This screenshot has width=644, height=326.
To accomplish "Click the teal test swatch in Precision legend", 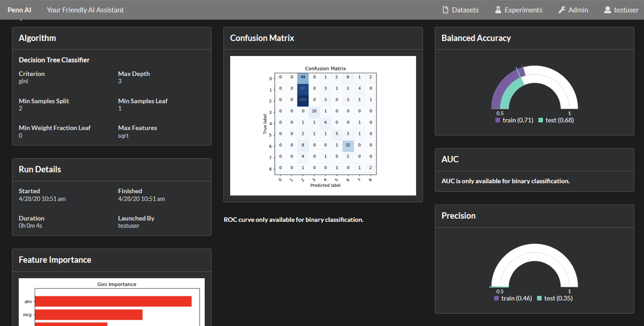I will point(539,298).
